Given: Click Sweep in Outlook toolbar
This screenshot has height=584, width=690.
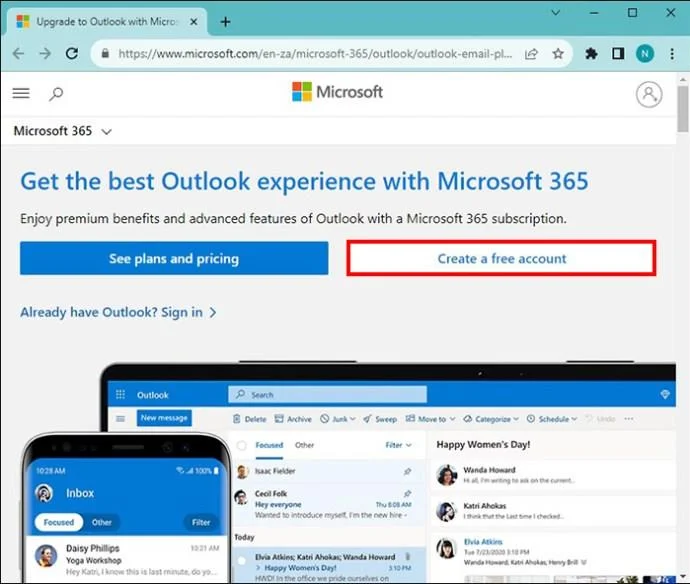Looking at the screenshot, I should [380, 419].
